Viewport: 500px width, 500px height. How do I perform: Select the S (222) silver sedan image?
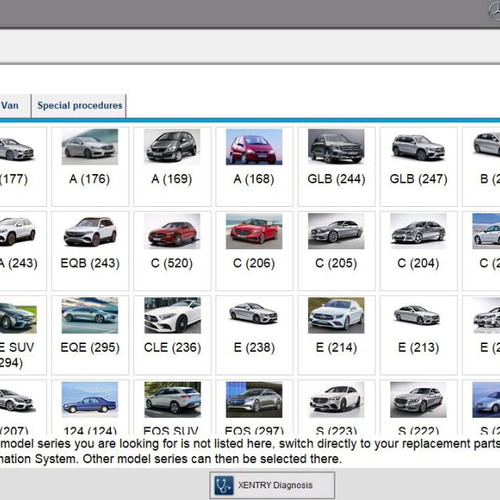[418, 400]
